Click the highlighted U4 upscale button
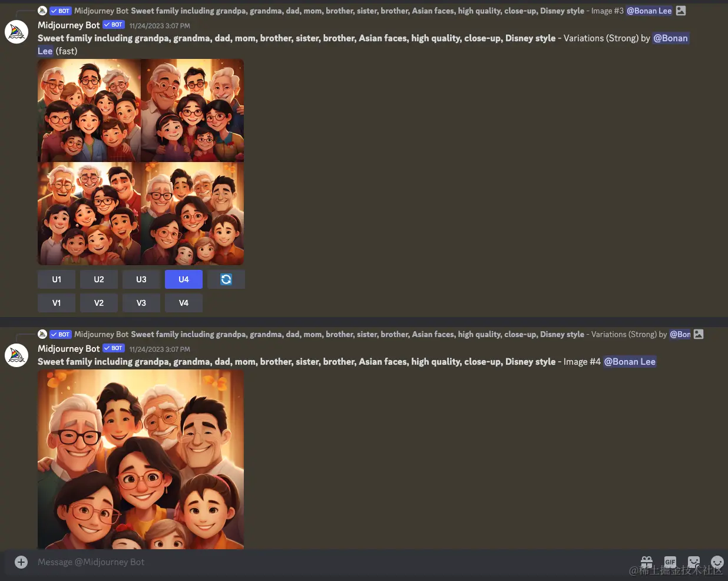The width and height of the screenshot is (728, 581). (x=184, y=279)
